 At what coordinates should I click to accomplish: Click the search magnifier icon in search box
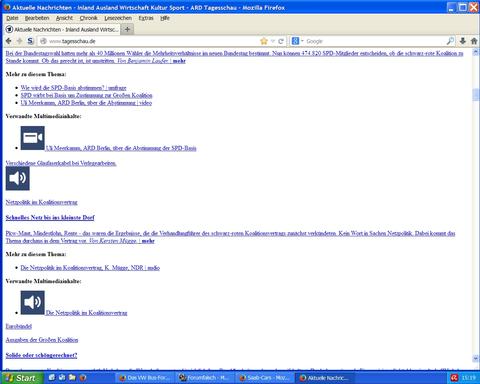450,41
